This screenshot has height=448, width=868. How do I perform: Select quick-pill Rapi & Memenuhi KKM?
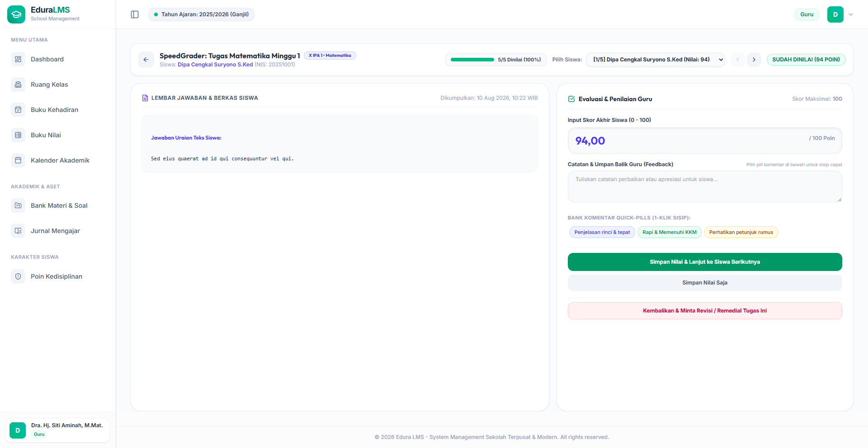pyautogui.click(x=670, y=232)
